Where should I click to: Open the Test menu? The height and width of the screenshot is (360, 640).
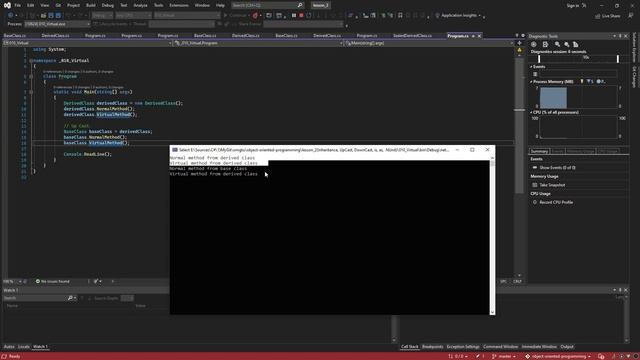[124, 5]
